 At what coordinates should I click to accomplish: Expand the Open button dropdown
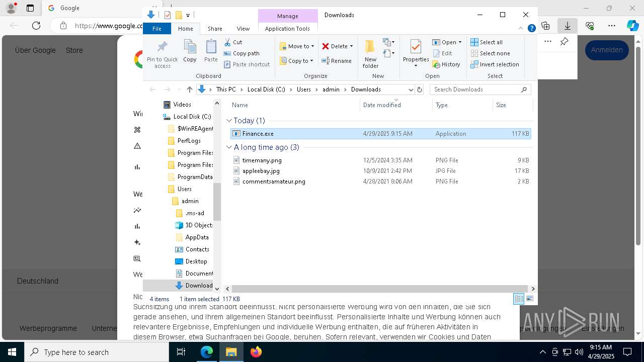[x=459, y=42]
